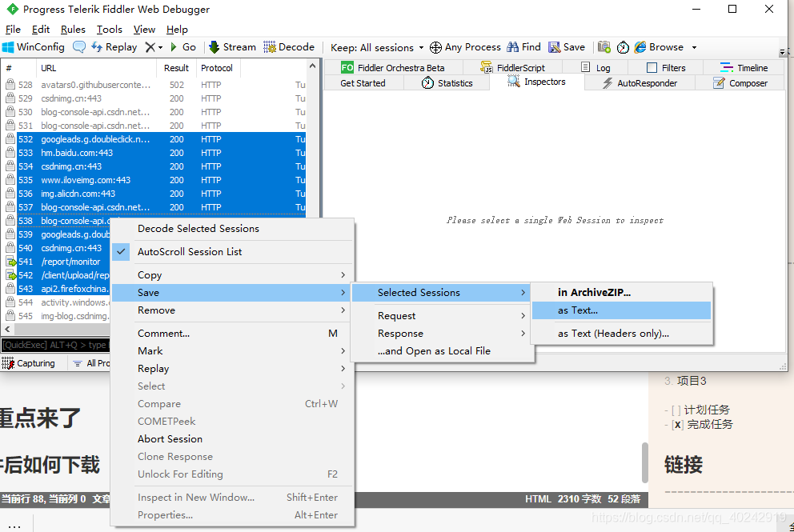The width and height of the screenshot is (794, 532).
Task: Expand the Remove submenu in context menu
Action: pyautogui.click(x=232, y=310)
